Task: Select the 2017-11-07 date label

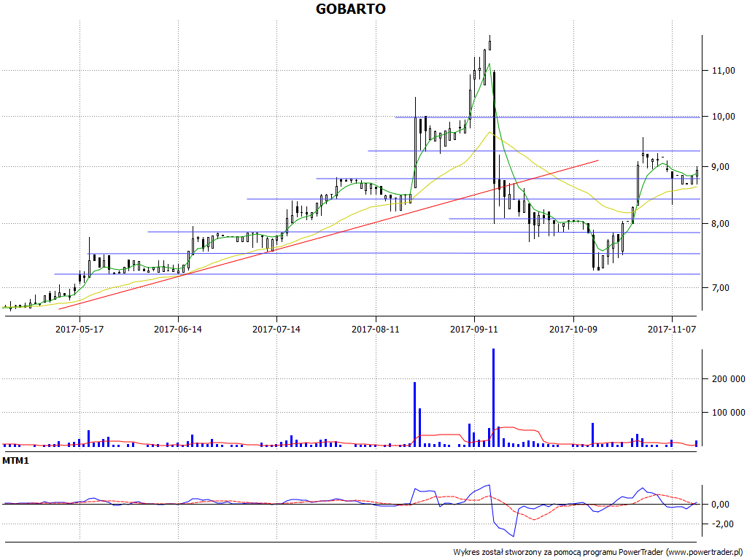Action: (x=672, y=329)
